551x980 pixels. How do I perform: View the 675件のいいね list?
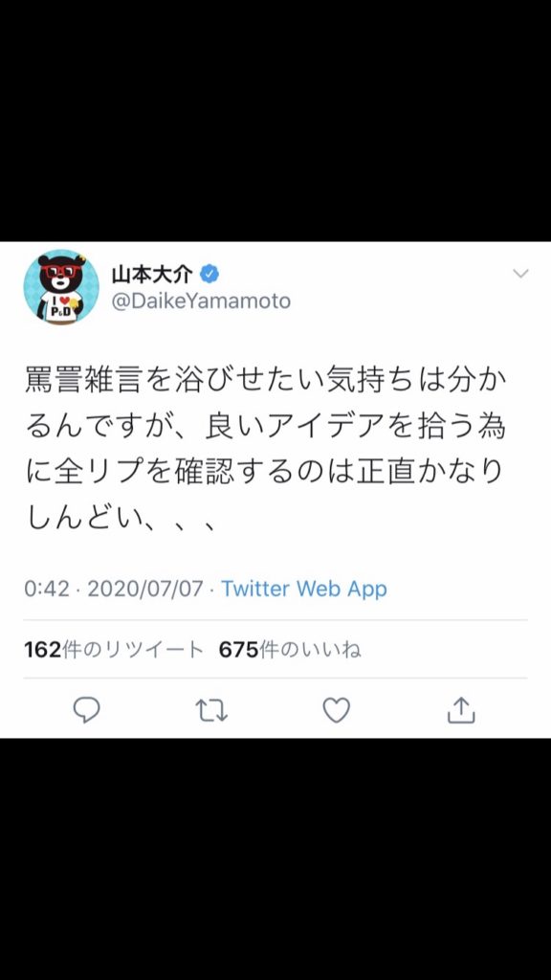tap(290, 650)
